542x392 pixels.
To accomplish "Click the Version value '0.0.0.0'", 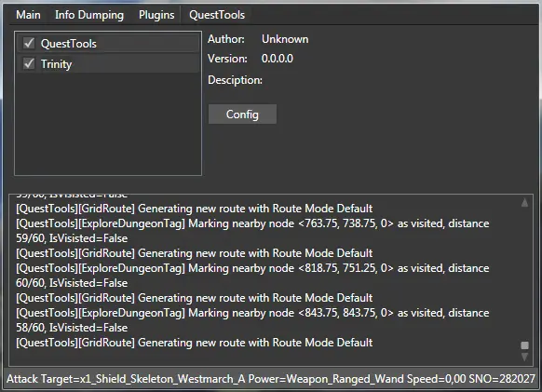I will 278,59.
